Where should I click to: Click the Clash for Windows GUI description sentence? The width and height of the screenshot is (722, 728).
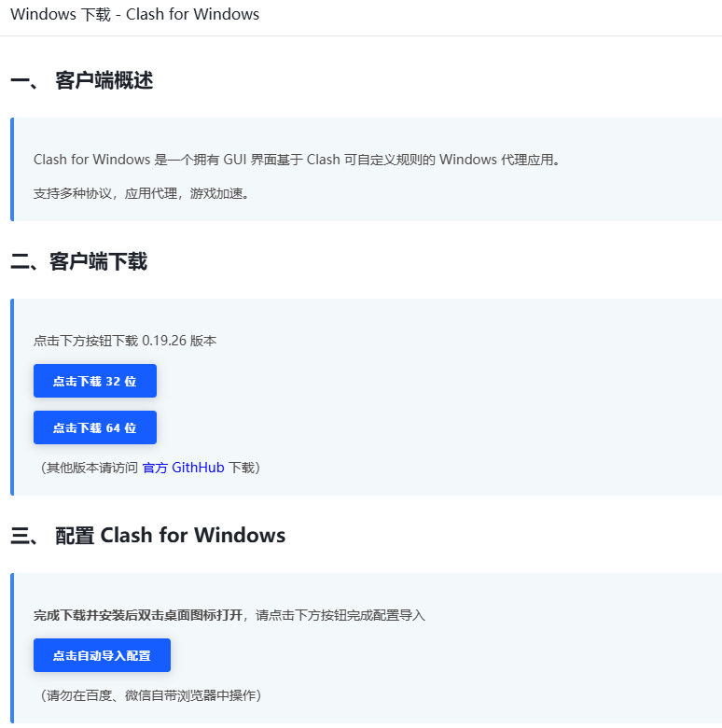(x=298, y=160)
